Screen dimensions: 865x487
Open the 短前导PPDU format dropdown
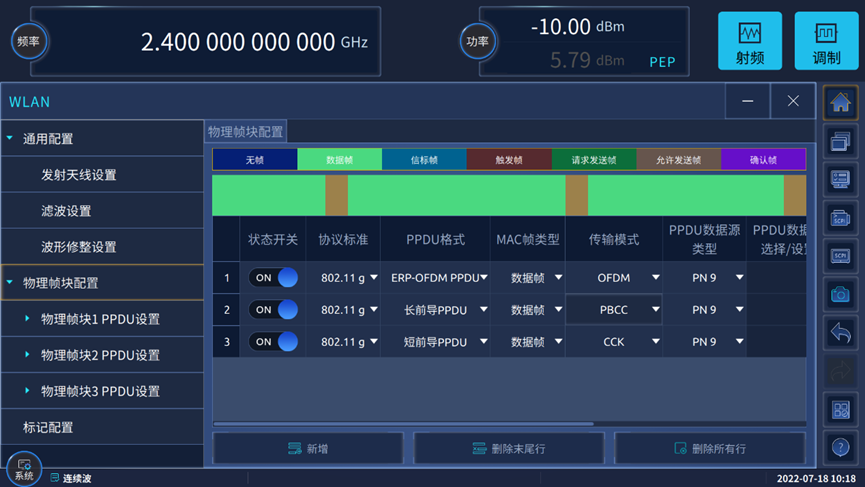(435, 341)
